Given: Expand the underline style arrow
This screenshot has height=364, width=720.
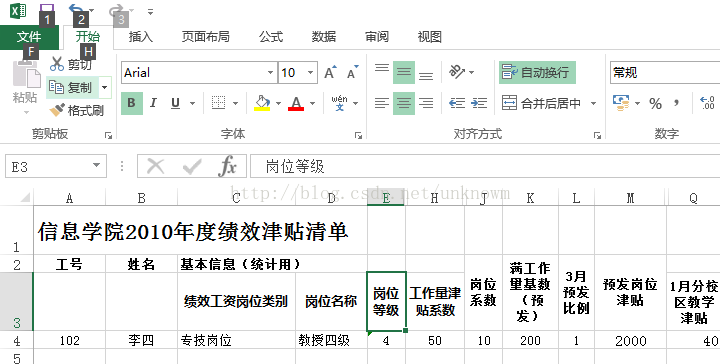Looking at the screenshot, I should tap(192, 104).
